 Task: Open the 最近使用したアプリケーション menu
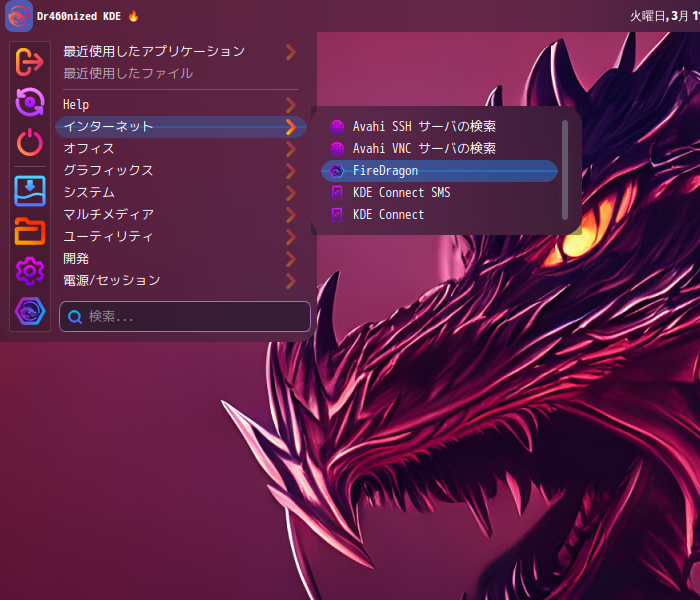(180, 52)
